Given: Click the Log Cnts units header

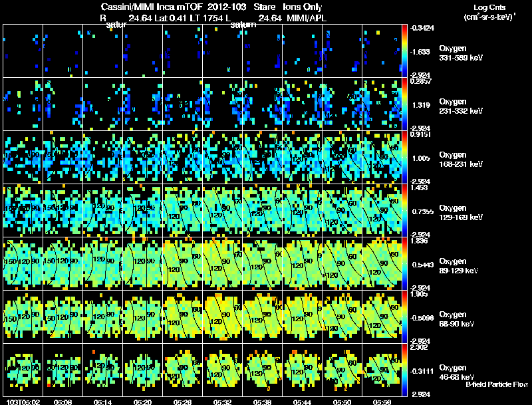Looking at the screenshot, I should (x=489, y=12).
